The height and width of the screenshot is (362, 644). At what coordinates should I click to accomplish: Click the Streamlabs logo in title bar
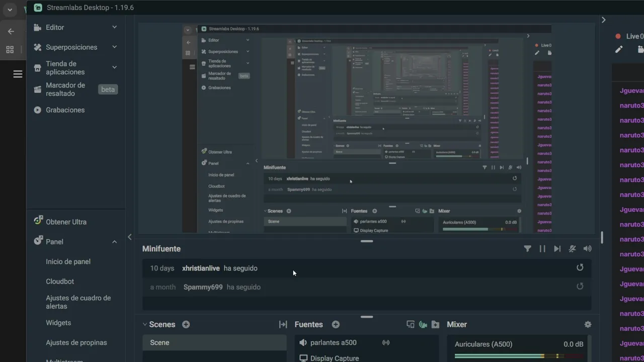click(38, 8)
